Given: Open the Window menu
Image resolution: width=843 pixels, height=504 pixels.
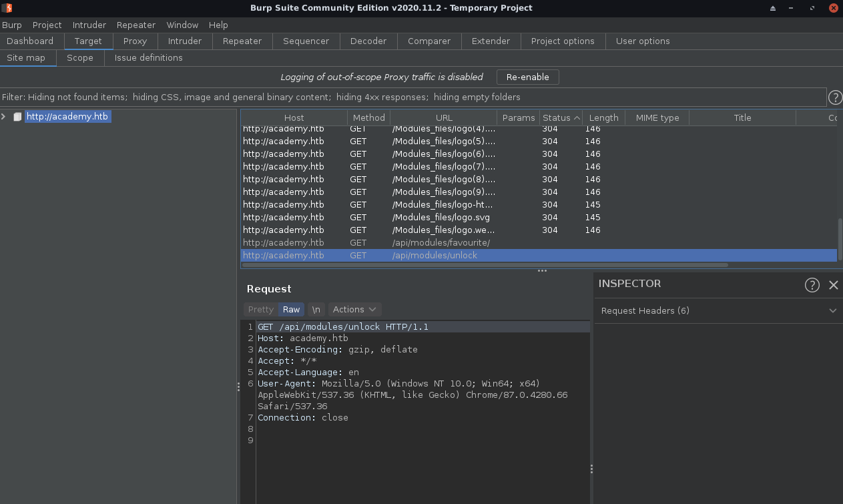Looking at the screenshot, I should (182, 25).
